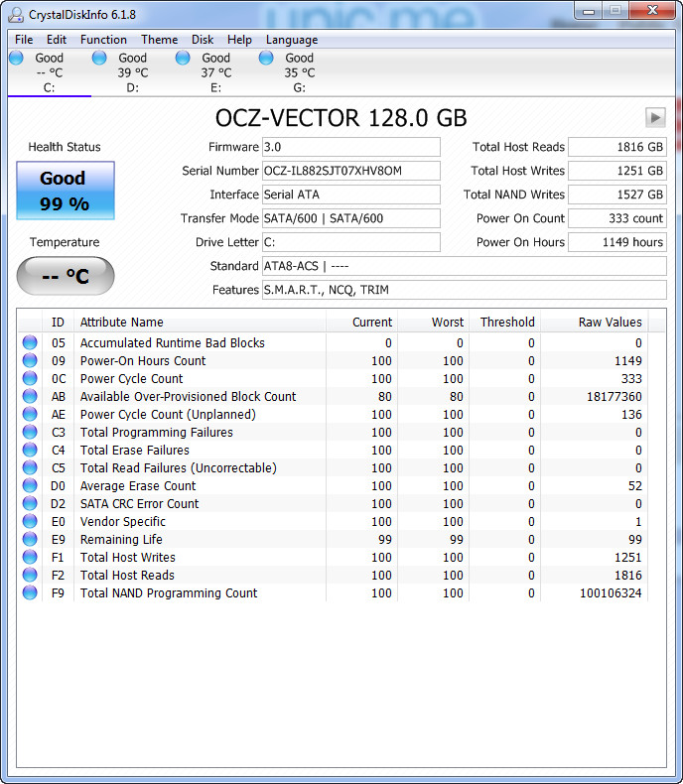Open the File menu

(x=24, y=40)
